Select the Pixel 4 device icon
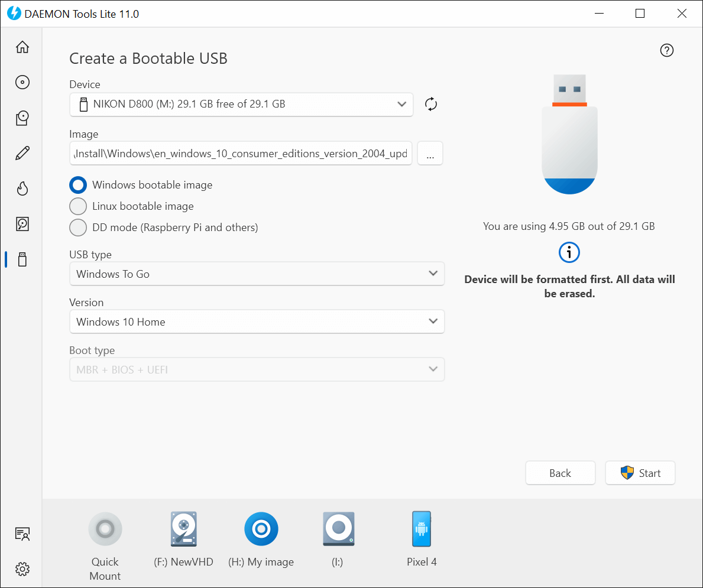 click(x=422, y=529)
